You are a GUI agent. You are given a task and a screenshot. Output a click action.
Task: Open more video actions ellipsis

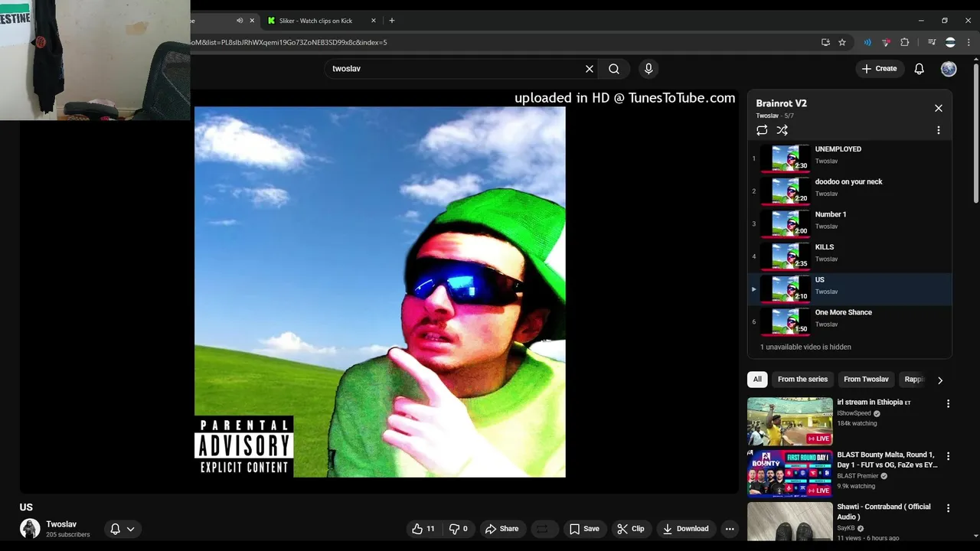pyautogui.click(x=730, y=529)
